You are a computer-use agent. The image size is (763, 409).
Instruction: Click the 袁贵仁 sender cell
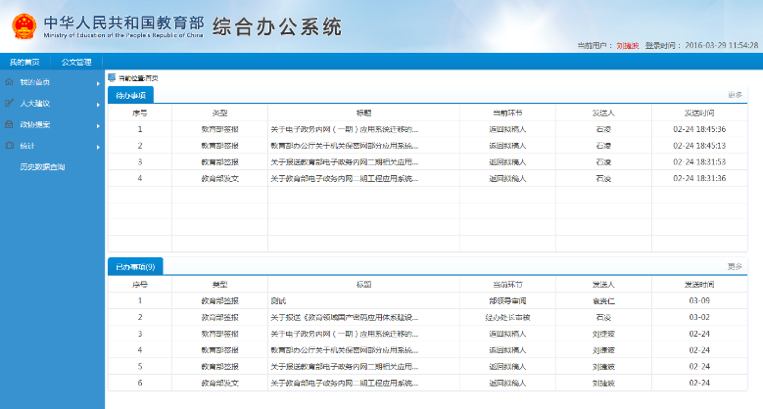click(603, 301)
